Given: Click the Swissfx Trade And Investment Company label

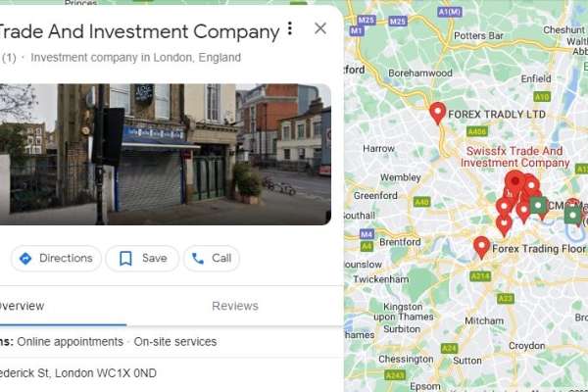Looking at the screenshot, I should point(514,157).
